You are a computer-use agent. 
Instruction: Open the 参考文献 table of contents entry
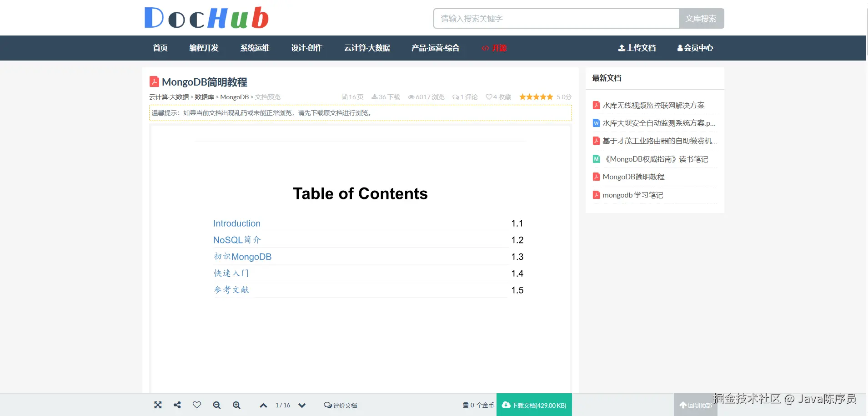[x=231, y=290]
